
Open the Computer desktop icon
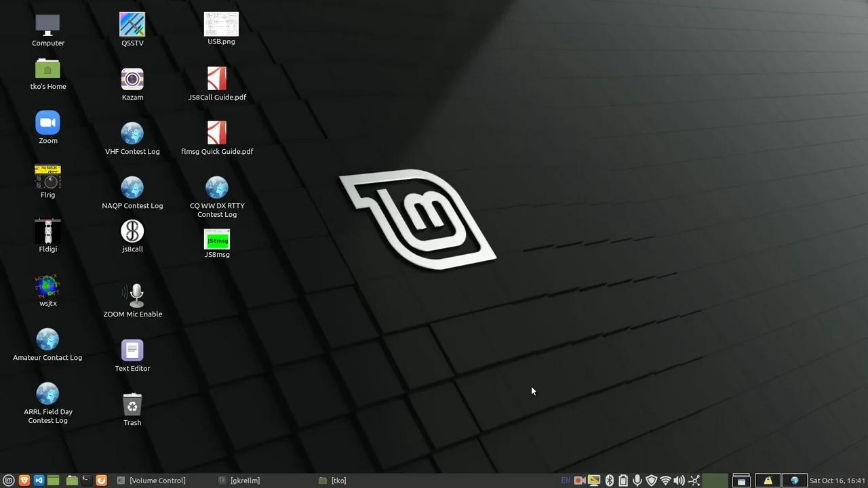pyautogui.click(x=47, y=25)
